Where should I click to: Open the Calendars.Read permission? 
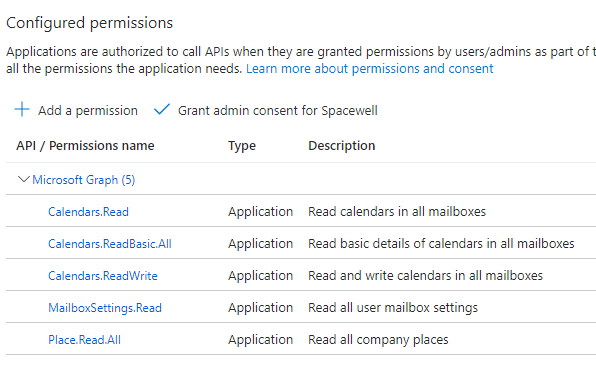88,212
